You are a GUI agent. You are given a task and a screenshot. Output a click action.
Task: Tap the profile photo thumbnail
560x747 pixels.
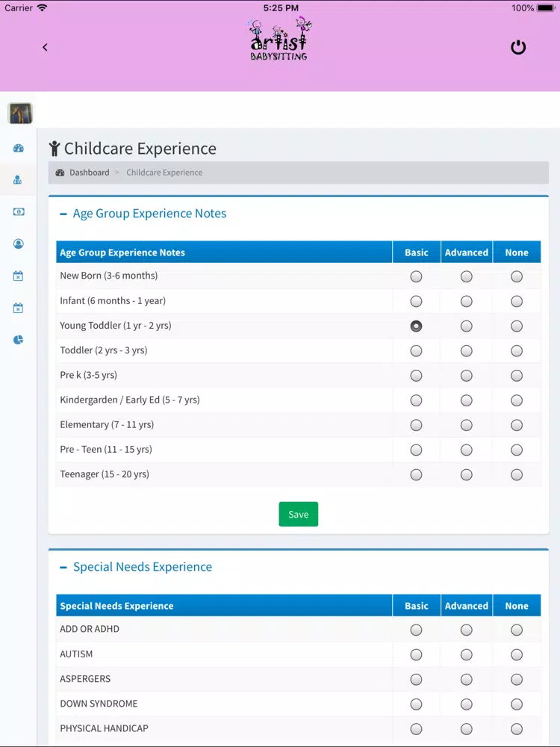click(20, 114)
